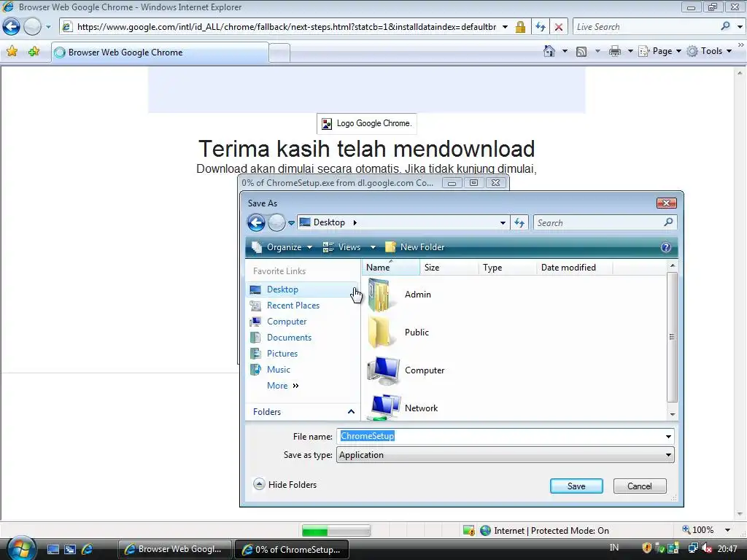Click the IE back arrow button
This screenshot has width=747, height=560.
pos(12,27)
